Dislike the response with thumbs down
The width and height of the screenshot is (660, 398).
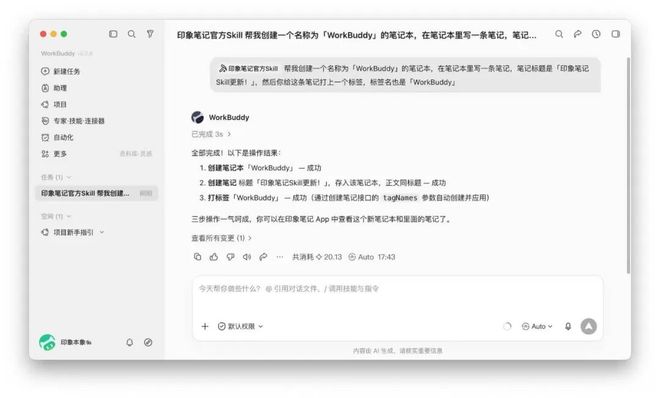coord(230,257)
